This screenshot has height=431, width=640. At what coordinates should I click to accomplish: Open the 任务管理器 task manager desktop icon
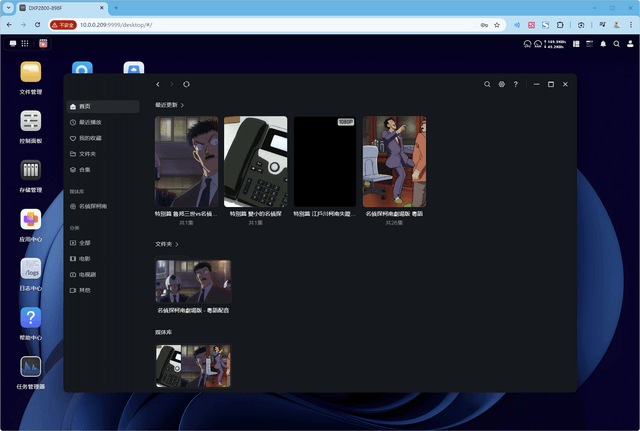tap(31, 367)
